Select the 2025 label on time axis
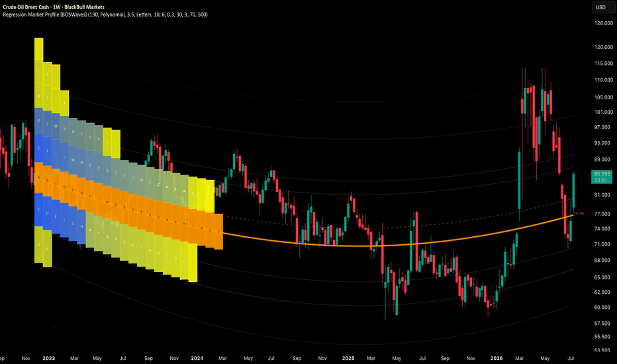Image resolution: width=617 pixels, height=364 pixels. coord(348,358)
